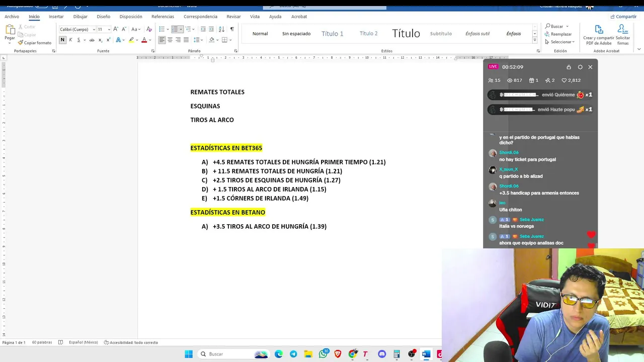This screenshot has width=644, height=362.
Task: Align text to the left
Action: tap(162, 40)
